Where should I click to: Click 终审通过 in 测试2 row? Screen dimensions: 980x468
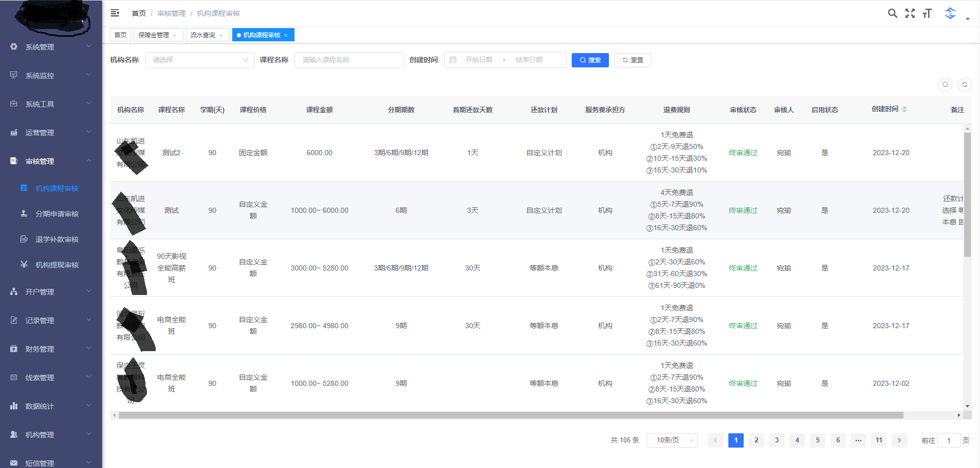point(743,153)
